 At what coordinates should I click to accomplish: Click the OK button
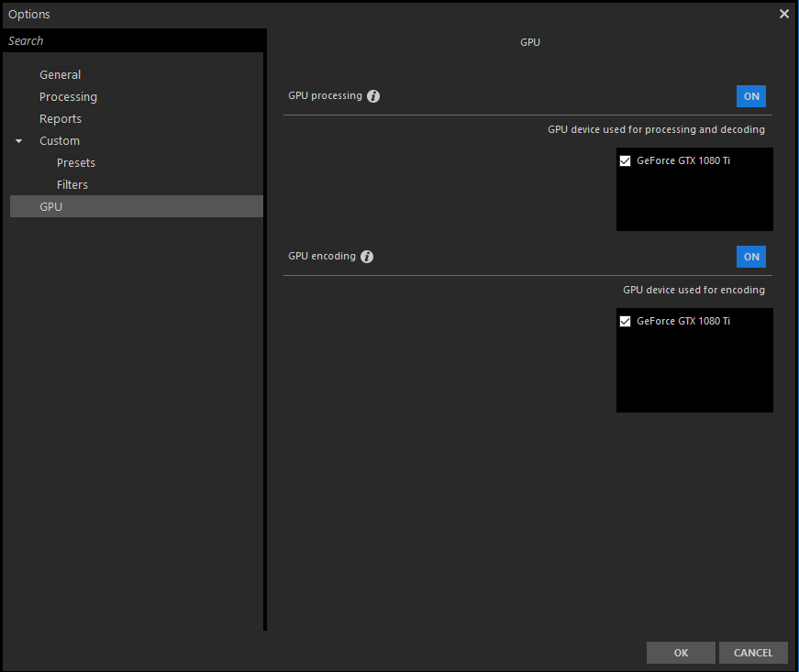(x=681, y=653)
